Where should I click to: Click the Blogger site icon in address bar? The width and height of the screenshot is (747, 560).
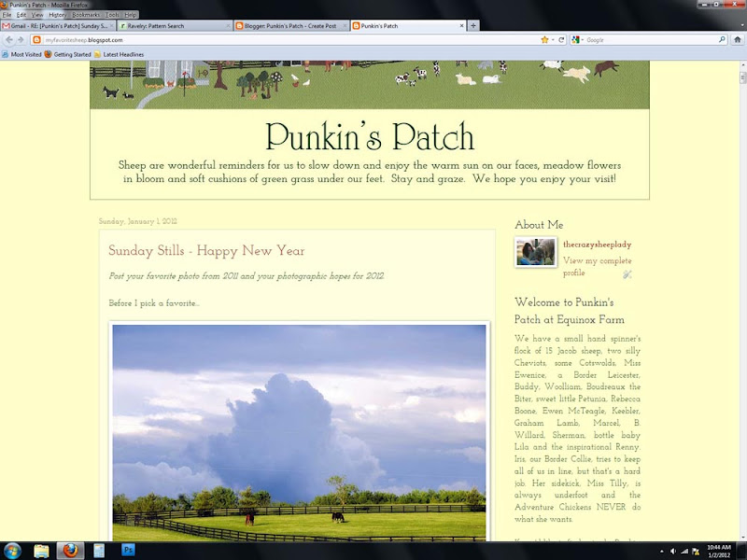click(37, 40)
